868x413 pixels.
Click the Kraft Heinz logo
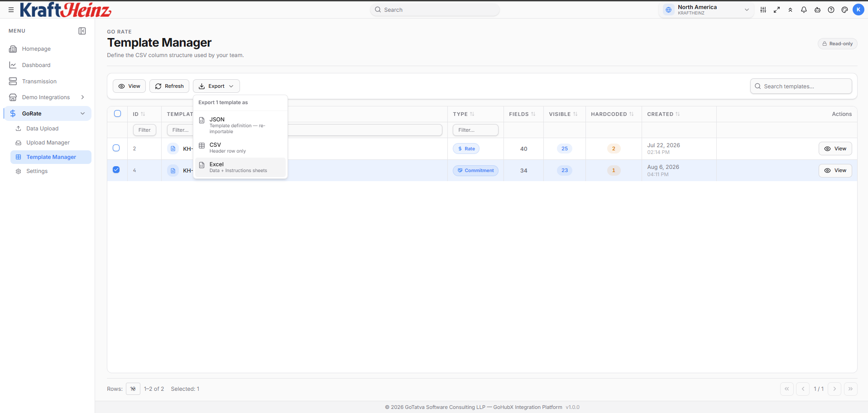click(66, 10)
